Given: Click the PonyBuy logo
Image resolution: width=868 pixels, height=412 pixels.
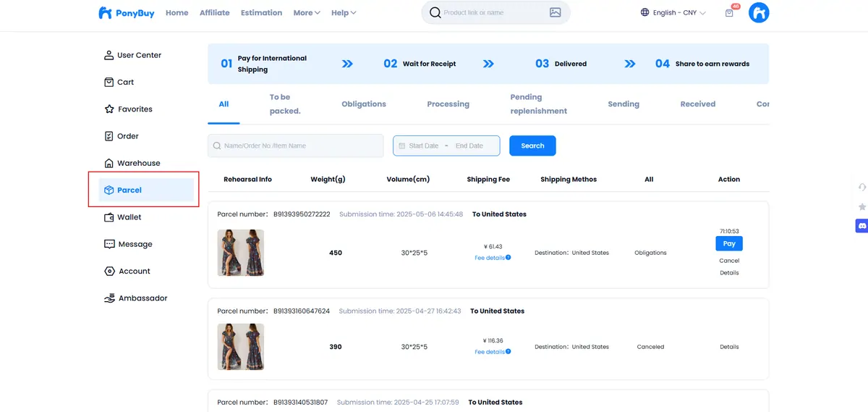Looking at the screenshot, I should 127,13.
